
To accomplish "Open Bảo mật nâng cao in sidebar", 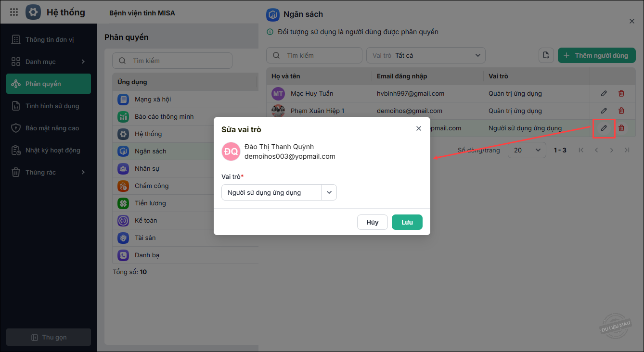I will click(52, 128).
